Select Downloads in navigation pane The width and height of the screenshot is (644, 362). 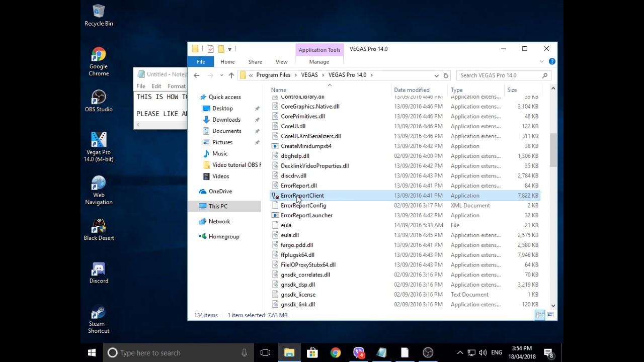pos(226,120)
